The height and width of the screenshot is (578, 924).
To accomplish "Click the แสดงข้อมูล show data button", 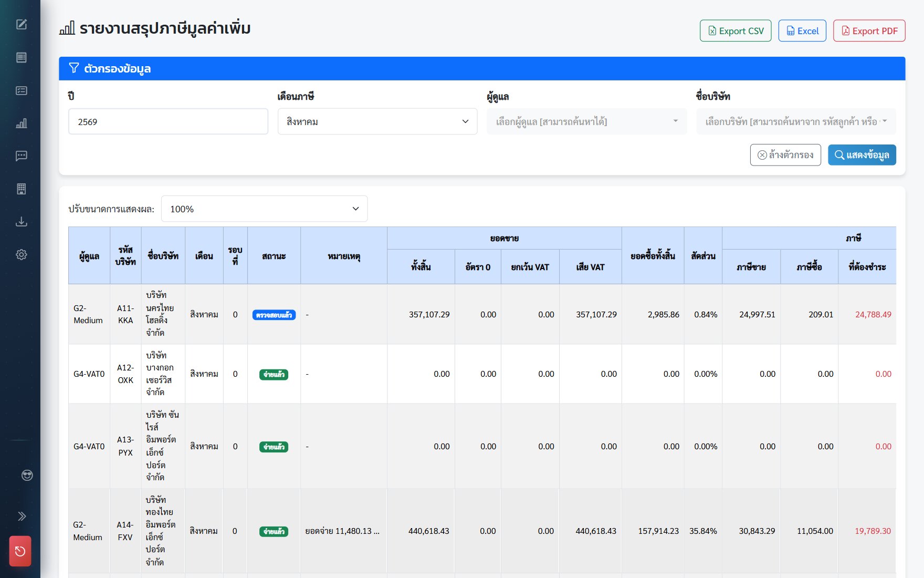I will click(862, 155).
